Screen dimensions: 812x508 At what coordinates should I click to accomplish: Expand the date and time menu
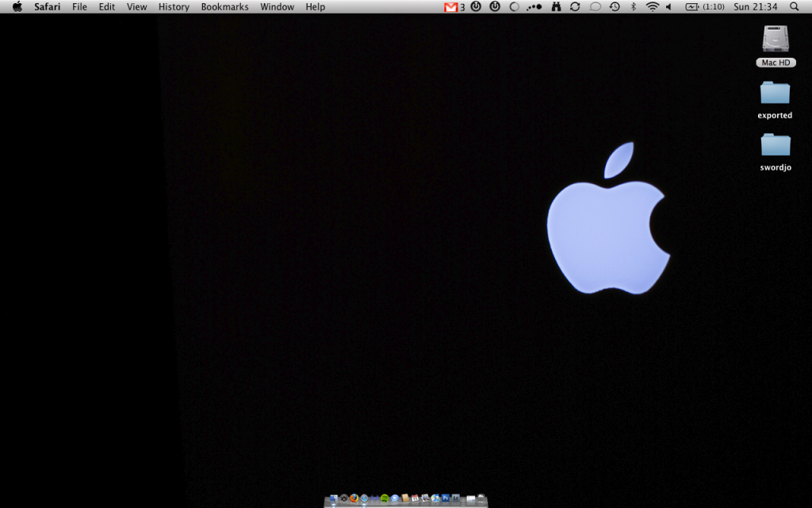click(755, 6)
